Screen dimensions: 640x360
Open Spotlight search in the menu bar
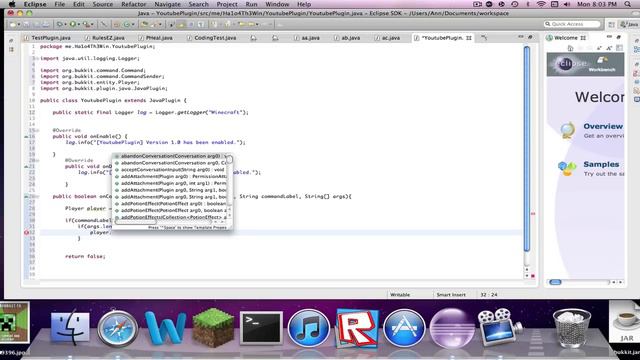(x=628, y=4)
